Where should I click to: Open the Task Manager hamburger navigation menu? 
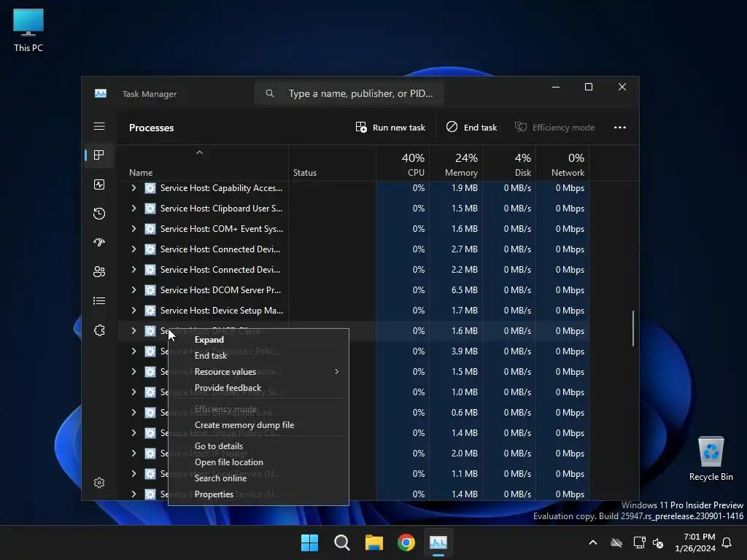pyautogui.click(x=99, y=126)
